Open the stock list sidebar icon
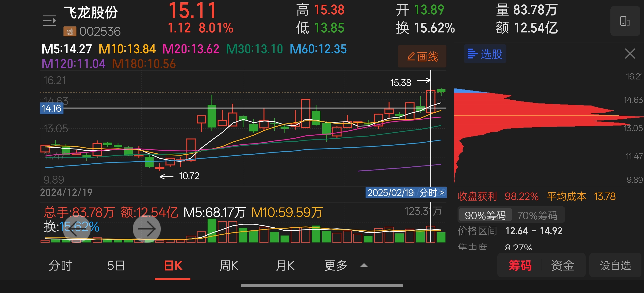644x293 pixels. click(50, 21)
